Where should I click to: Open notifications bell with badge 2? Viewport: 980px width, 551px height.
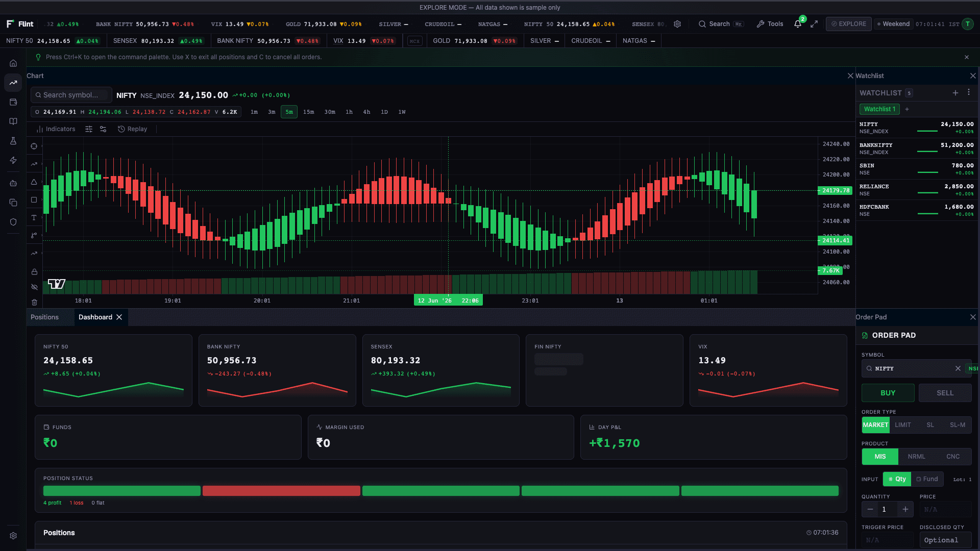pos(798,24)
